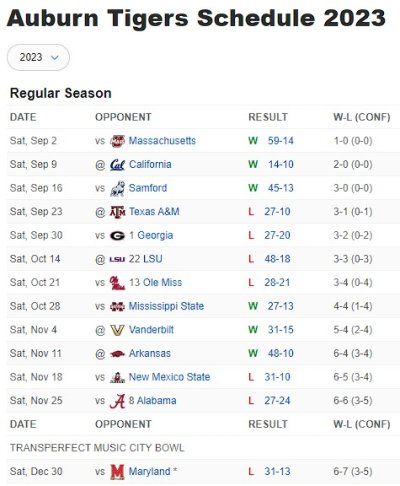This screenshot has height=486, width=400.
Task: Click the California Cal logo
Action: (x=117, y=165)
